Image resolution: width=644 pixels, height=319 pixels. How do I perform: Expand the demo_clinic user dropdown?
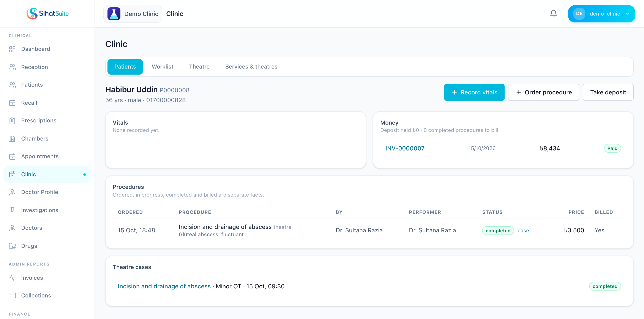coord(601,14)
